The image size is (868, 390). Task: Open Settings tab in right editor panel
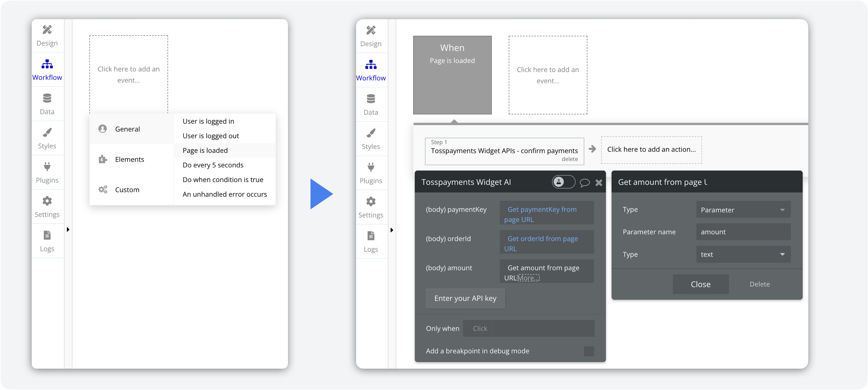pyautogui.click(x=371, y=208)
